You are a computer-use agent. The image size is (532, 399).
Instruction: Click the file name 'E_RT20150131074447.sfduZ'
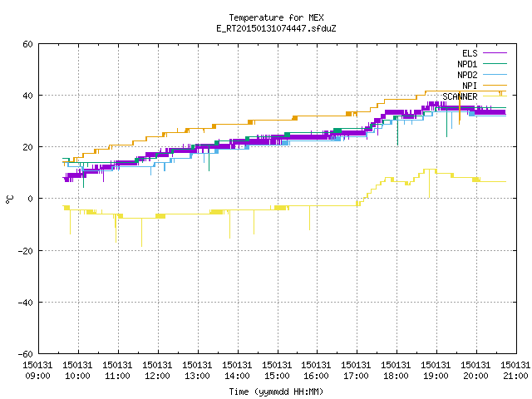(x=276, y=28)
